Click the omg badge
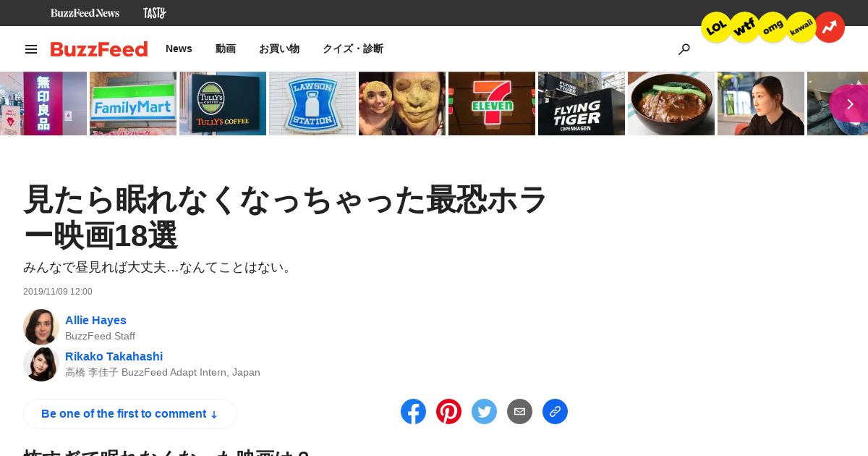Image resolution: width=868 pixels, height=456 pixels. 773,28
